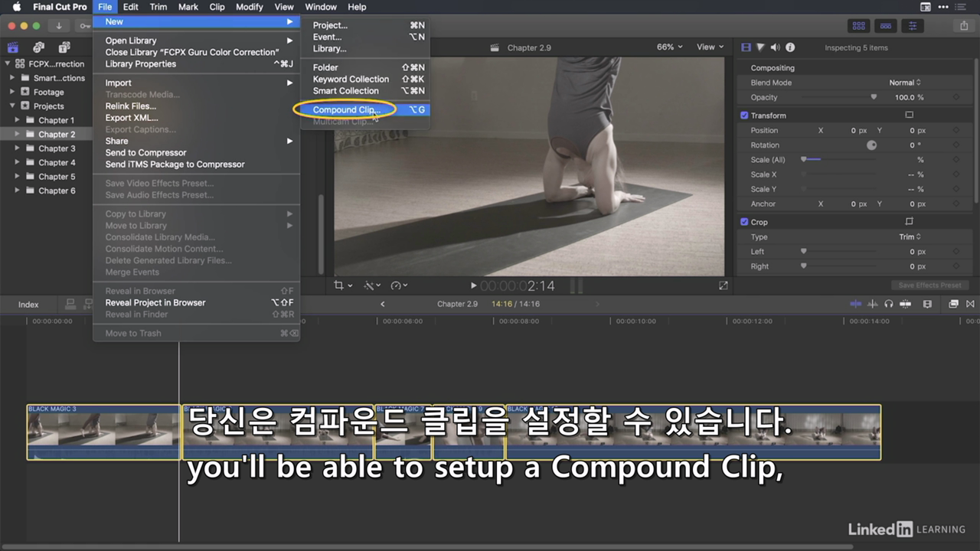
Task: Toggle the timeline layout button in toolbar
Action: coord(886,25)
